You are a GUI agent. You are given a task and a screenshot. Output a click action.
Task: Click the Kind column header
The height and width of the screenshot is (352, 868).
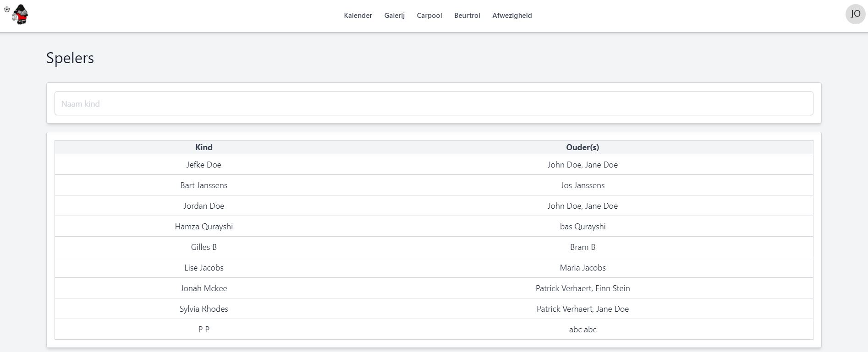click(203, 147)
